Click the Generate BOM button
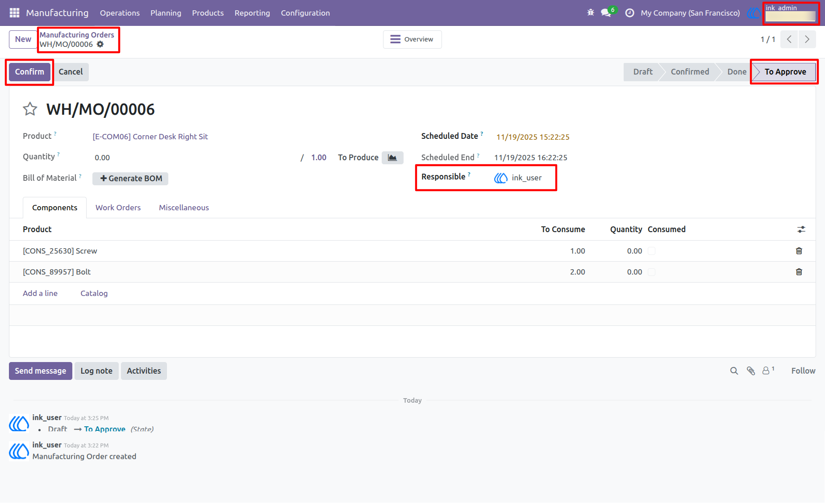This screenshot has height=504, width=825. pyautogui.click(x=130, y=179)
